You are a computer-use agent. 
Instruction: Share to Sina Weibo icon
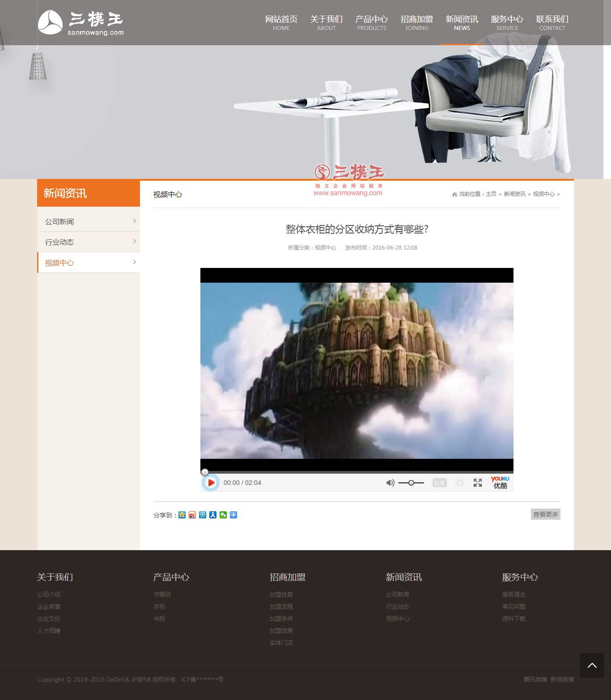pos(192,515)
